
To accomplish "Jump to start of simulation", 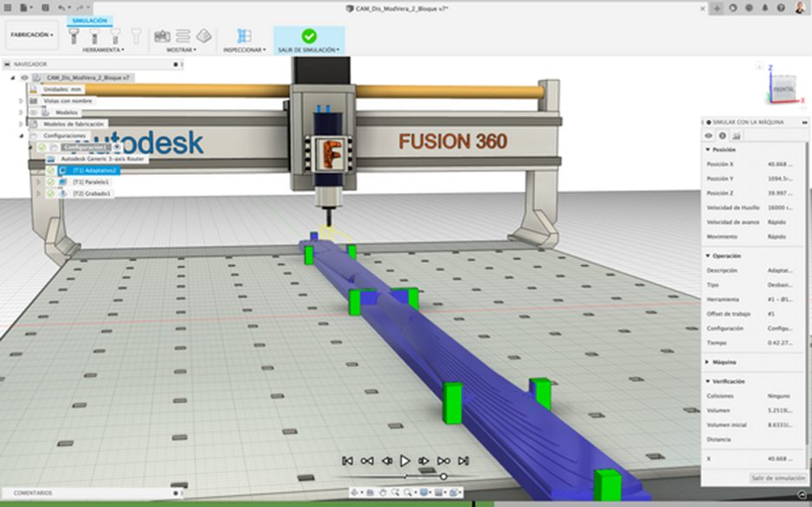I will click(347, 460).
